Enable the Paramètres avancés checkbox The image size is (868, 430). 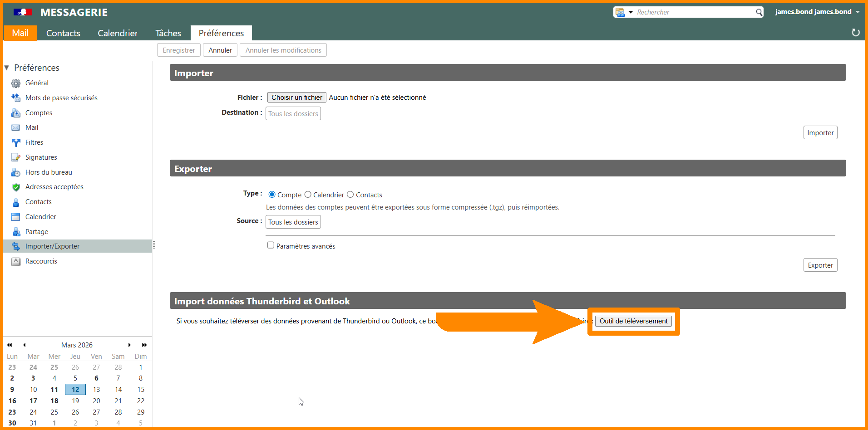(271, 245)
